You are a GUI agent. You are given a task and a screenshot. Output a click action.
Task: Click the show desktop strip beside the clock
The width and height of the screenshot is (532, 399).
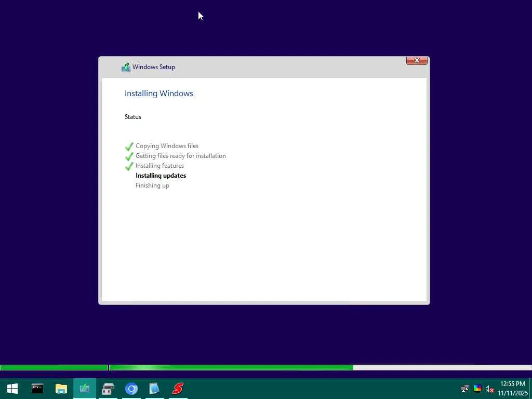530,389
